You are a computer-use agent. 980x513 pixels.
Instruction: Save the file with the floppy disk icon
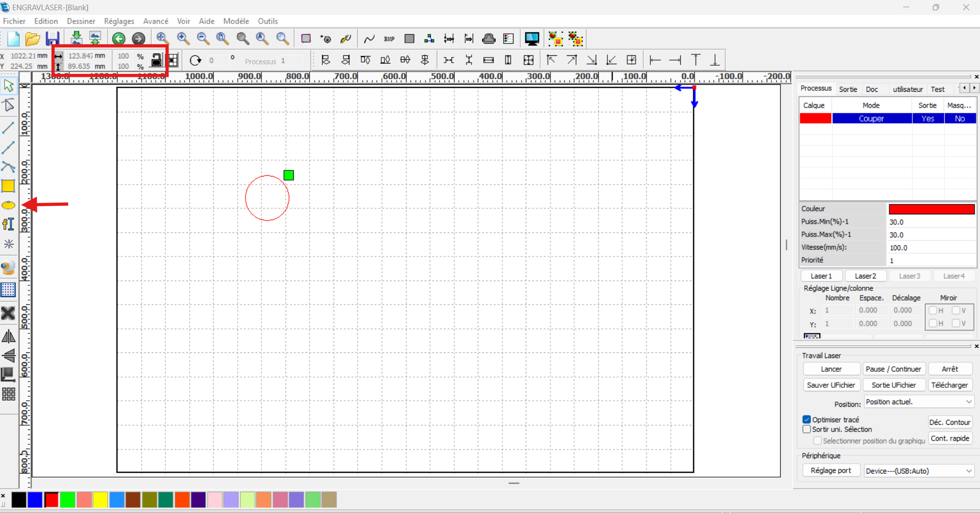tap(52, 39)
